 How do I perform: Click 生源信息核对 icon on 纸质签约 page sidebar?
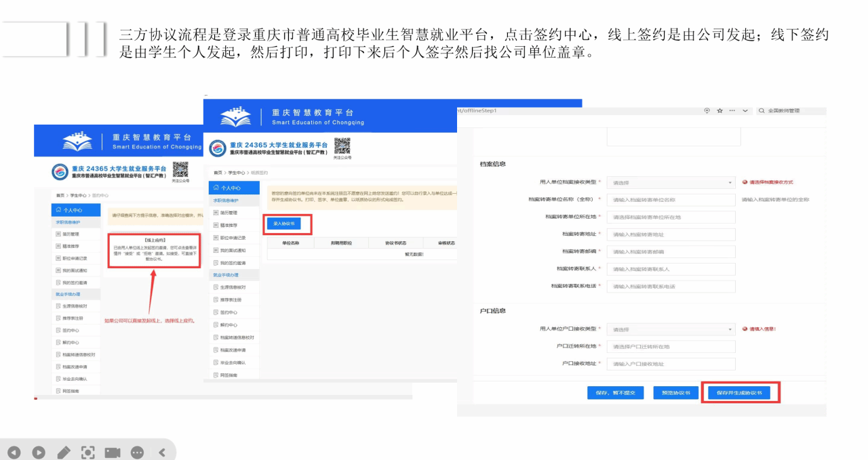click(x=216, y=287)
